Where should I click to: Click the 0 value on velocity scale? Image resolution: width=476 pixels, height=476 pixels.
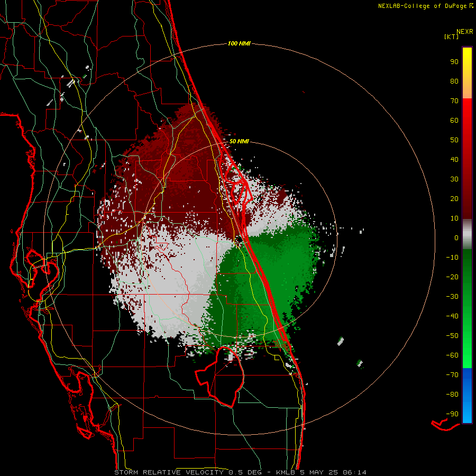[x=456, y=238]
